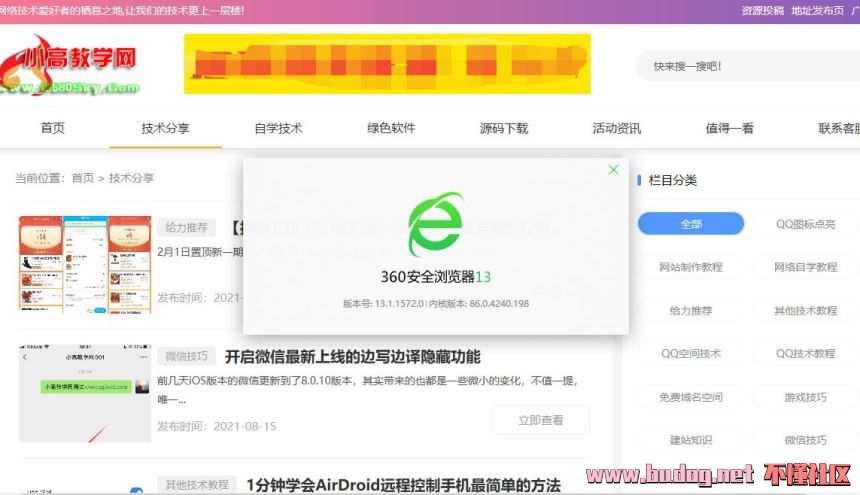
Task: Open the 技术分享 navigation tab
Action: point(165,128)
